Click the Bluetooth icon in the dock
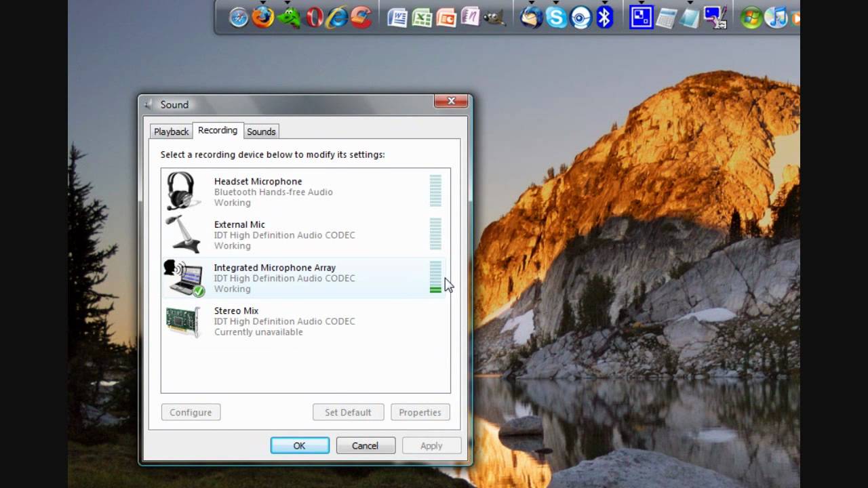 point(604,18)
